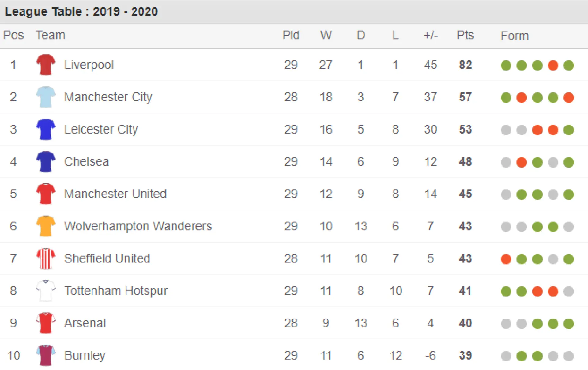
Task: Click the +/- goal difference column header
Action: pos(431,35)
